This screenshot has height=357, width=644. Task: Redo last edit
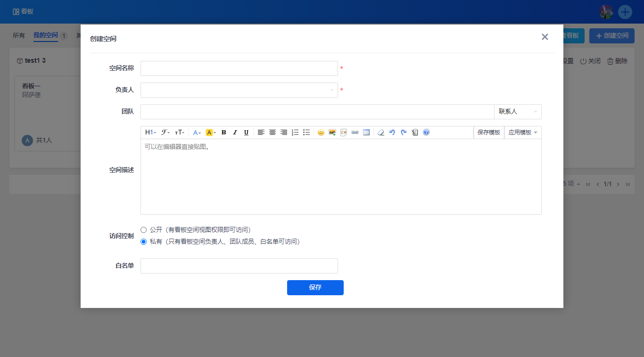tap(404, 133)
